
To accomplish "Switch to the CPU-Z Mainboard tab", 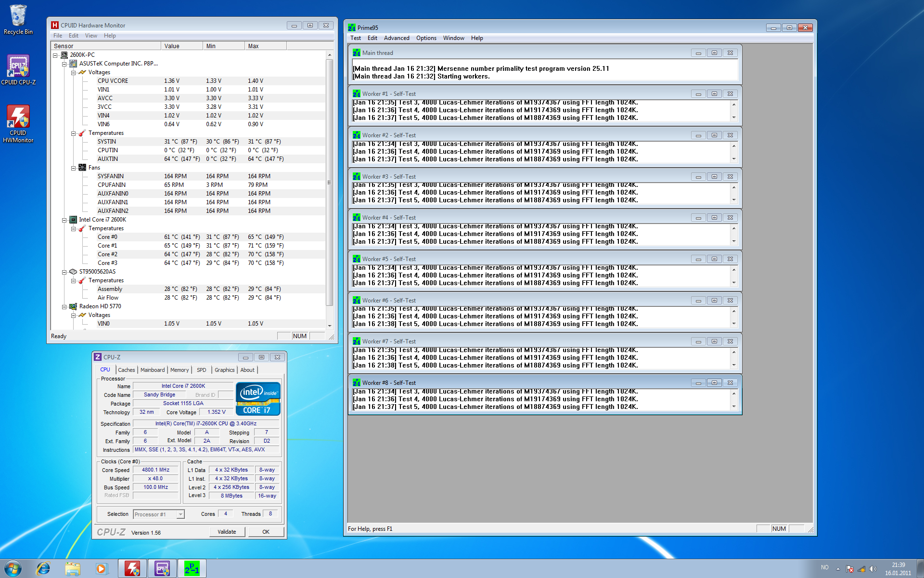I will [153, 370].
